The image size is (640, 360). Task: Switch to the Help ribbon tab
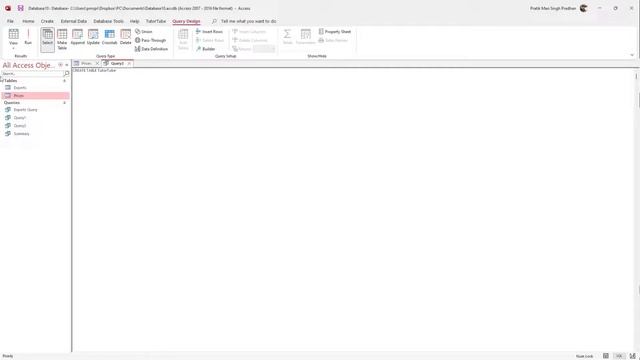coord(135,21)
